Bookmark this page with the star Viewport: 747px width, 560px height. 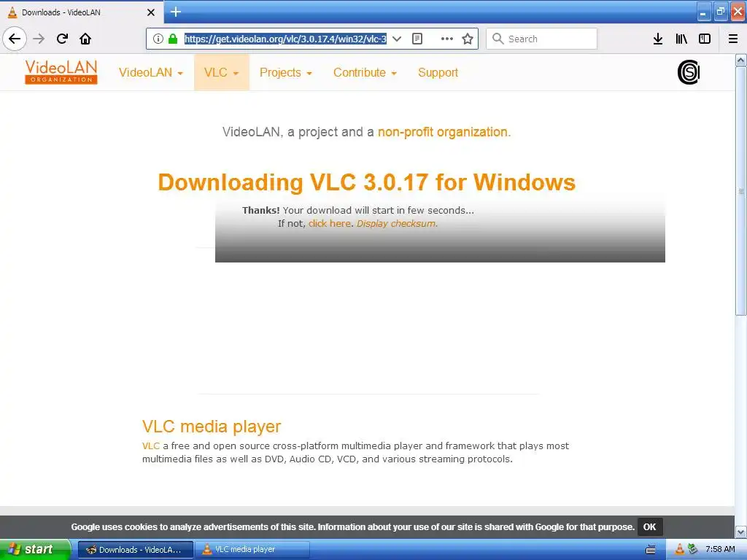tap(468, 39)
